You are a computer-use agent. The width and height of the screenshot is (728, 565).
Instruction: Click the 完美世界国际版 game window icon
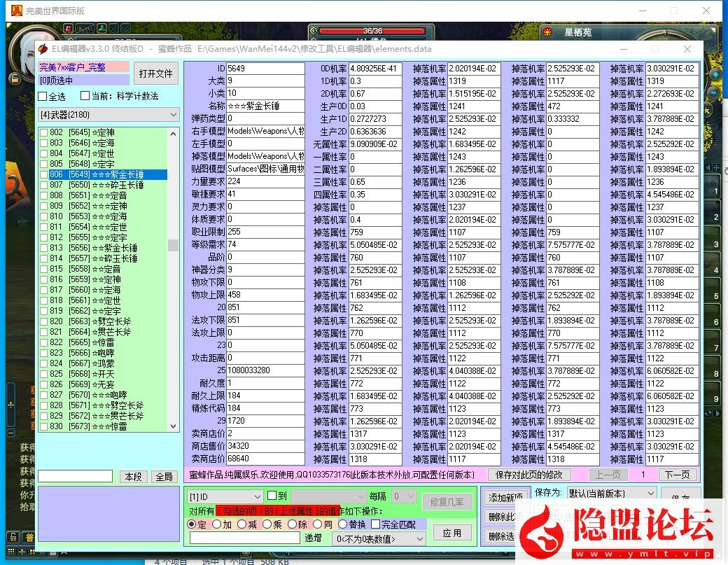click(15, 11)
